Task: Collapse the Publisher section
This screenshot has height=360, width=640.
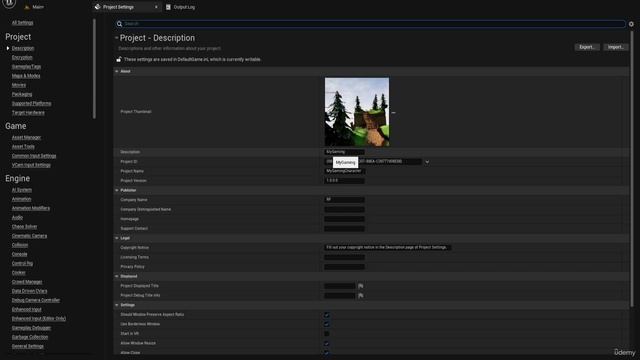Action: click(117, 191)
